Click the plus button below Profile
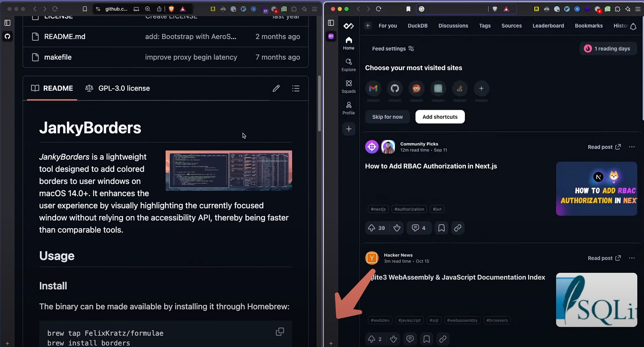 349,129
